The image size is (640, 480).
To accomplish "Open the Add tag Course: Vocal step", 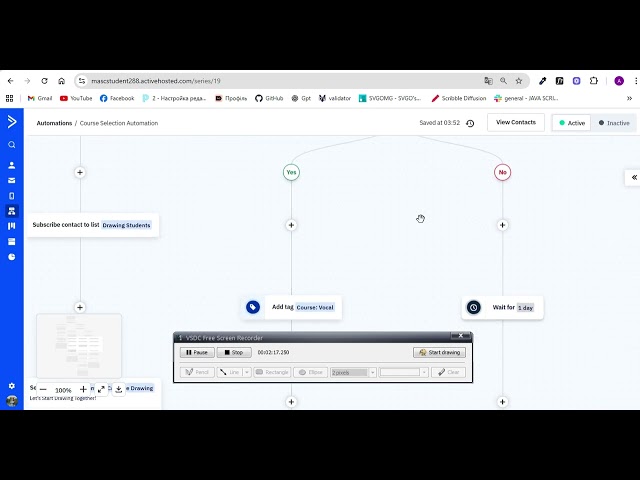I will [x=291, y=307].
